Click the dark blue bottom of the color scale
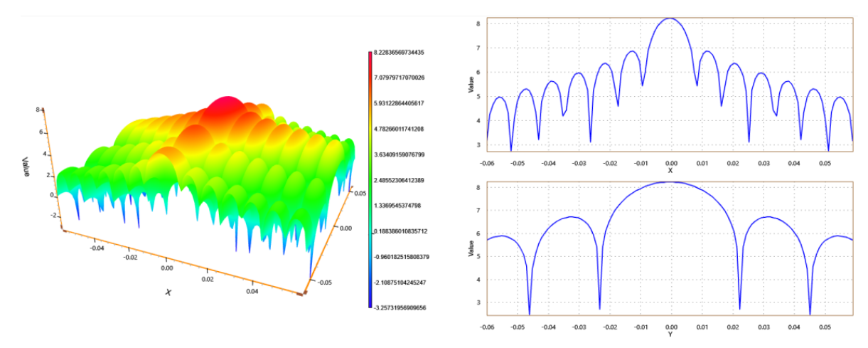 tap(370, 302)
